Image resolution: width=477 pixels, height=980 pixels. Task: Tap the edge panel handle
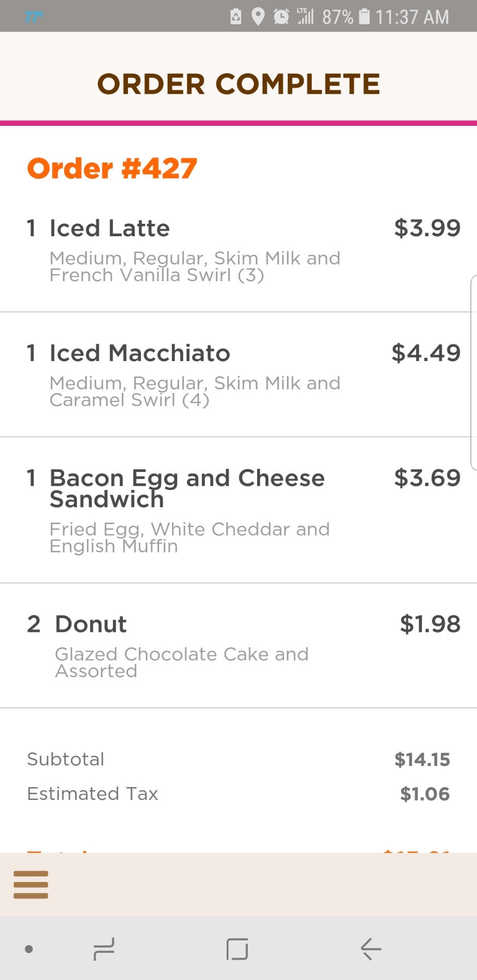(473, 372)
